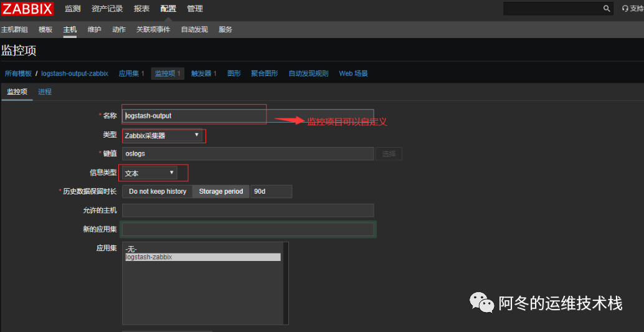Expand the 信息类型 dropdown showing 文本
The image size is (644, 332).
[149, 173]
